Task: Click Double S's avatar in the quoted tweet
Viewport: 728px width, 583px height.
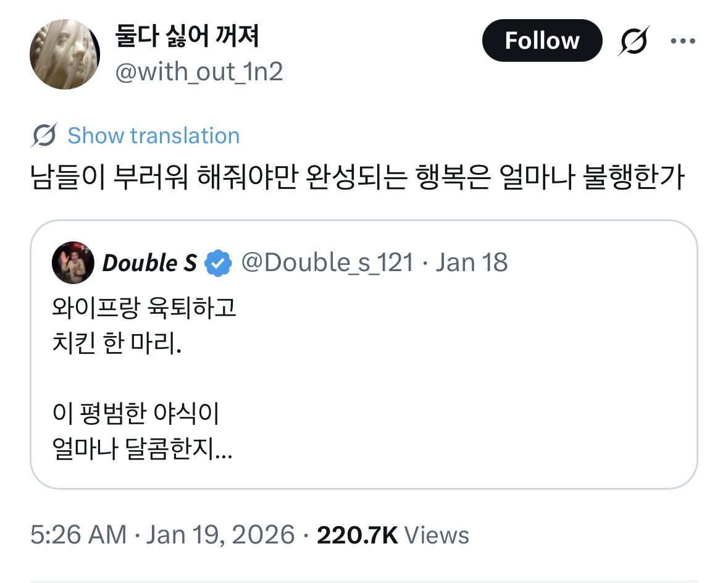Action: coord(73,262)
